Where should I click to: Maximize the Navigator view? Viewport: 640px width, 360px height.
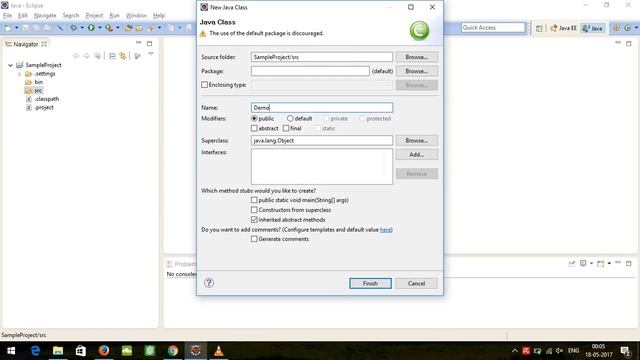tap(149, 43)
